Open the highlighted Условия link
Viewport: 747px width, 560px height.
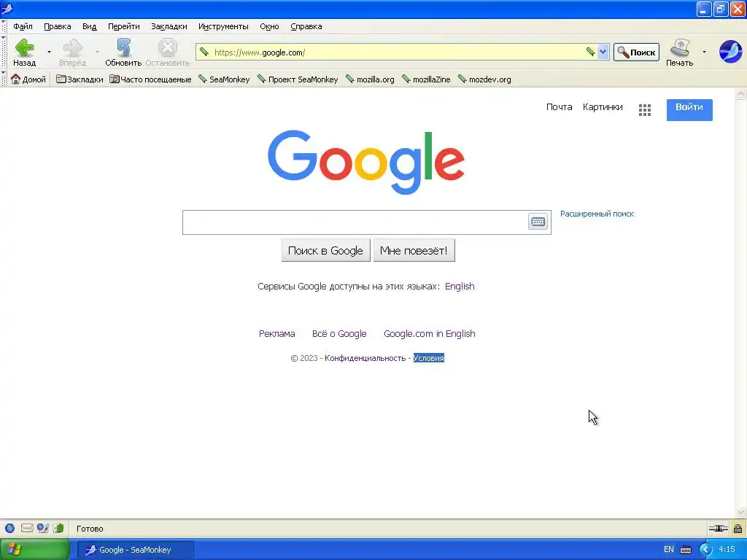[x=429, y=358]
